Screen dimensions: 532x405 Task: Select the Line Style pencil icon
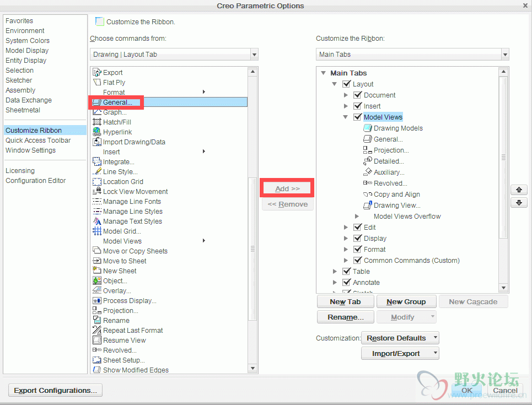pos(97,171)
